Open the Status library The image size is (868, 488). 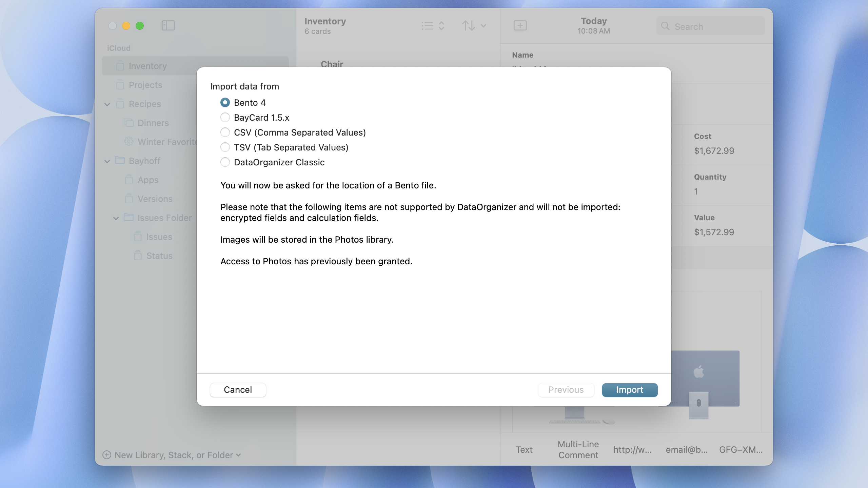point(159,256)
